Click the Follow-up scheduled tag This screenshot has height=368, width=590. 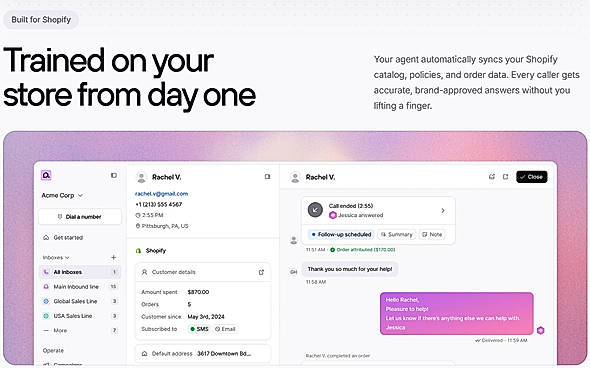click(x=341, y=234)
